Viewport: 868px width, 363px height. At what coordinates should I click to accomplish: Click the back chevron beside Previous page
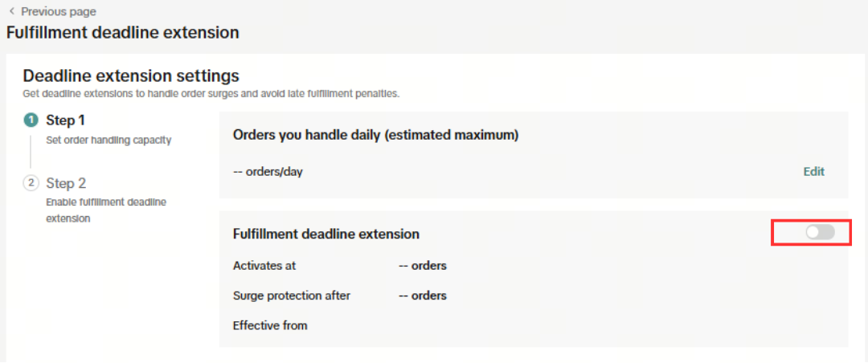pyautogui.click(x=11, y=11)
